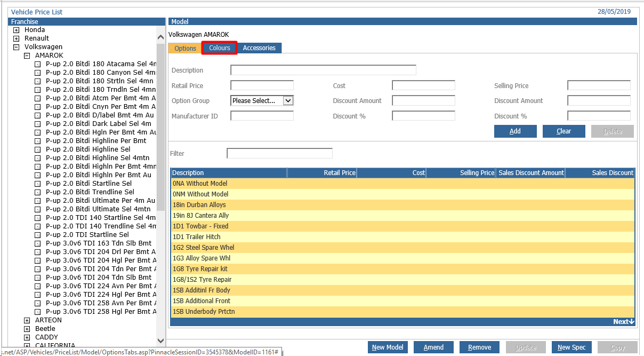
Task: Select the 1G3 Alloy Spare Whl row
Action: [402, 258]
